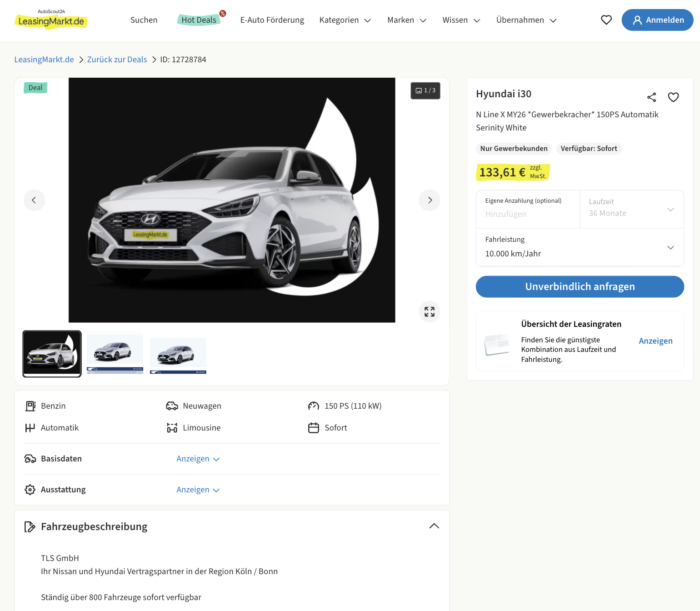The image size is (700, 611).
Task: Expand Basisdaten with Anzeigen
Action: click(198, 459)
